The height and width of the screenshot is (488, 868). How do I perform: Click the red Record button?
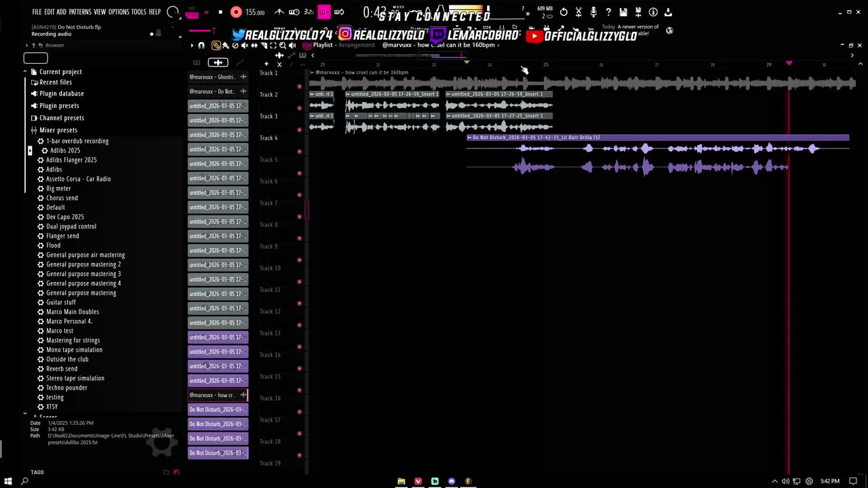tap(236, 12)
